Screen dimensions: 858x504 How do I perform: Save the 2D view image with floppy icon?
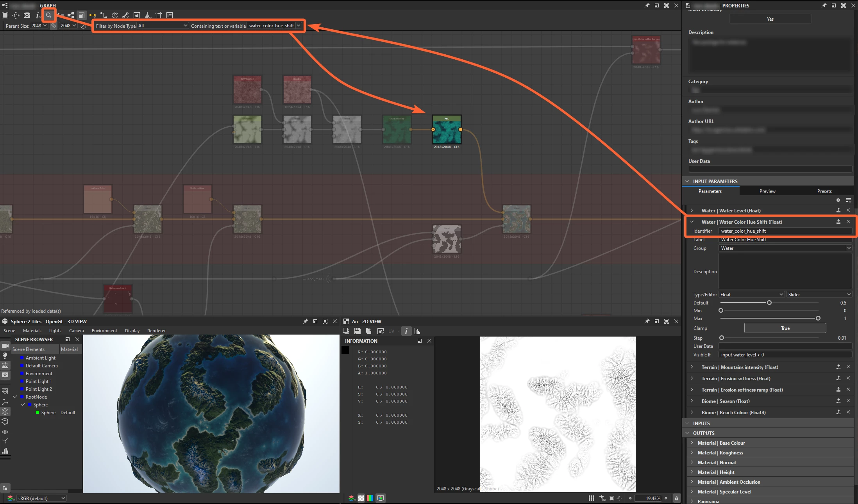point(357,331)
